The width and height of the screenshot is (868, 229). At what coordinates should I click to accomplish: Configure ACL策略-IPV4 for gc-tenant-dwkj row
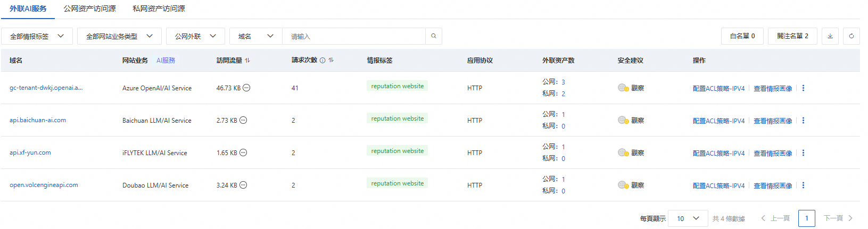click(718, 88)
